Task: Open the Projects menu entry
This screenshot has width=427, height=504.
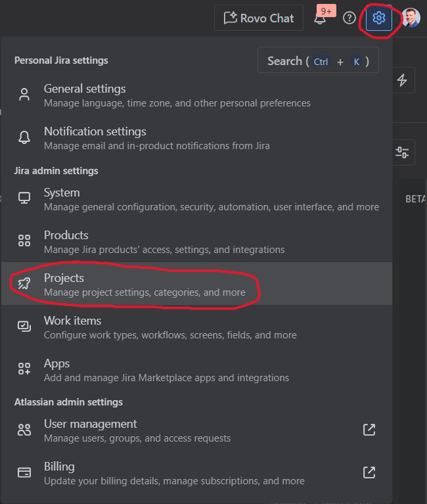Action: [x=196, y=284]
